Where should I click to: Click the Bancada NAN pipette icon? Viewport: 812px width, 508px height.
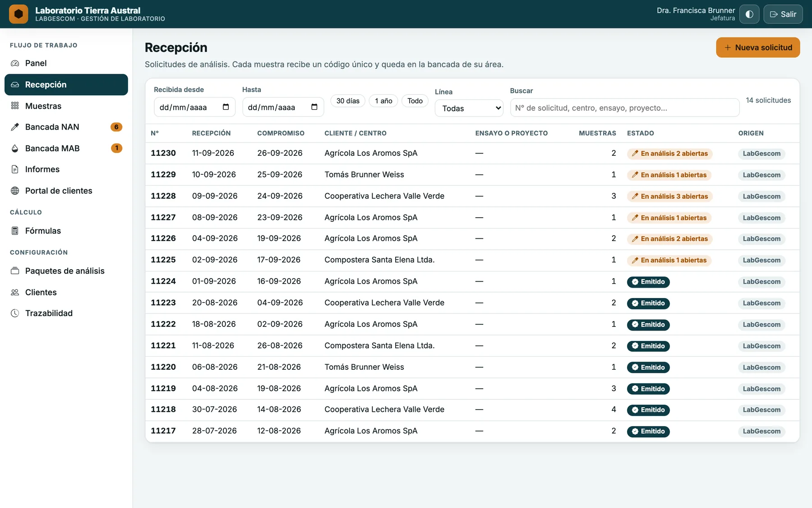tap(15, 127)
